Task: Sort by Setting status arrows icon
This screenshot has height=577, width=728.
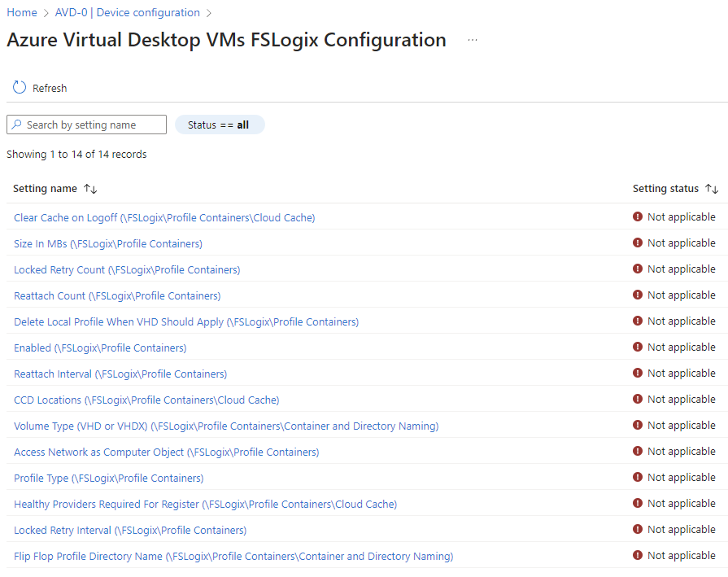Action: coord(712,189)
